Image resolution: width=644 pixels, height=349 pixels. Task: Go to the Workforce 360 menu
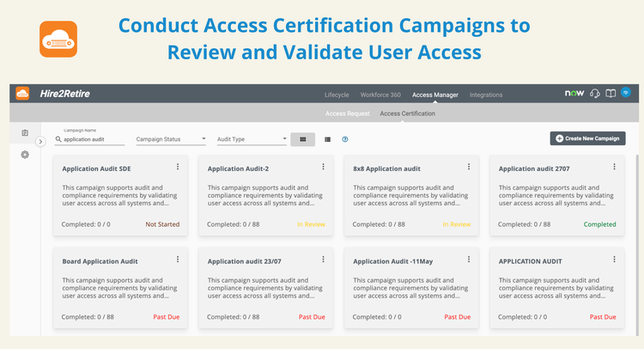380,95
